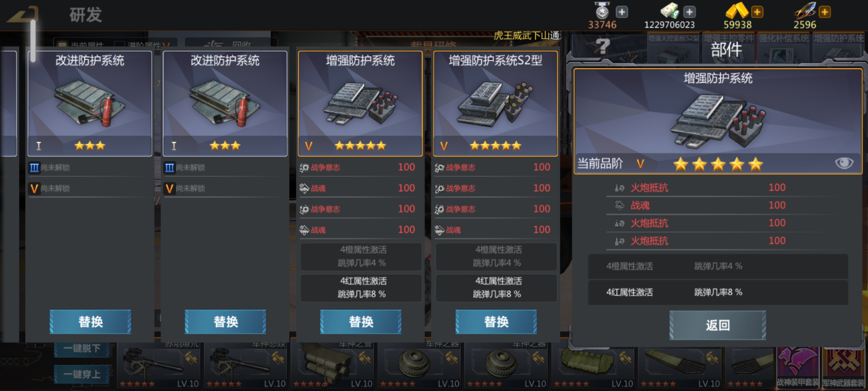Click 替换 under 增强防护系统S2型

[496, 322]
